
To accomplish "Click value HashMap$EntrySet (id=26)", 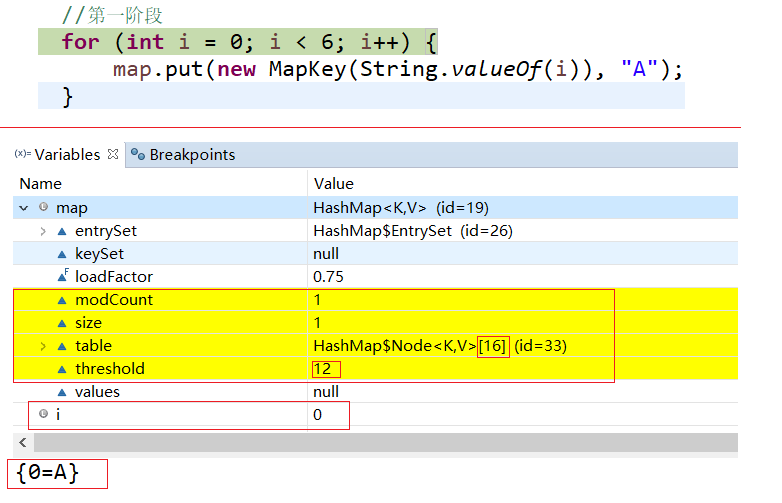I will (413, 231).
